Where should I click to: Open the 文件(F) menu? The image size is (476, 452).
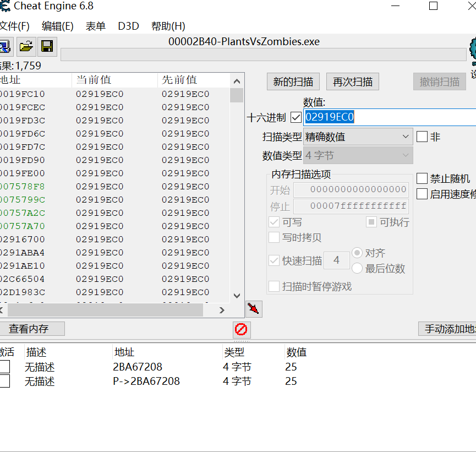point(14,26)
